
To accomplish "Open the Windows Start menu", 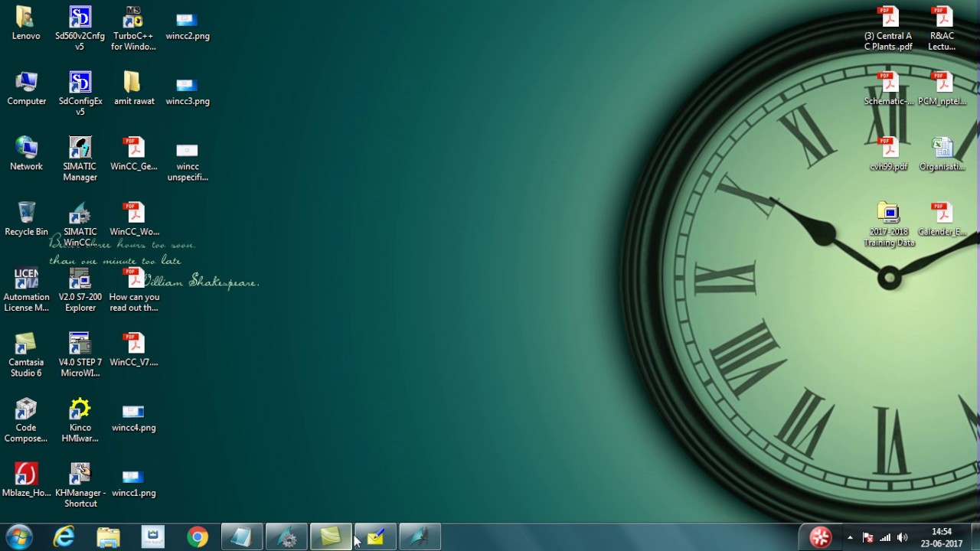I will click(x=18, y=537).
